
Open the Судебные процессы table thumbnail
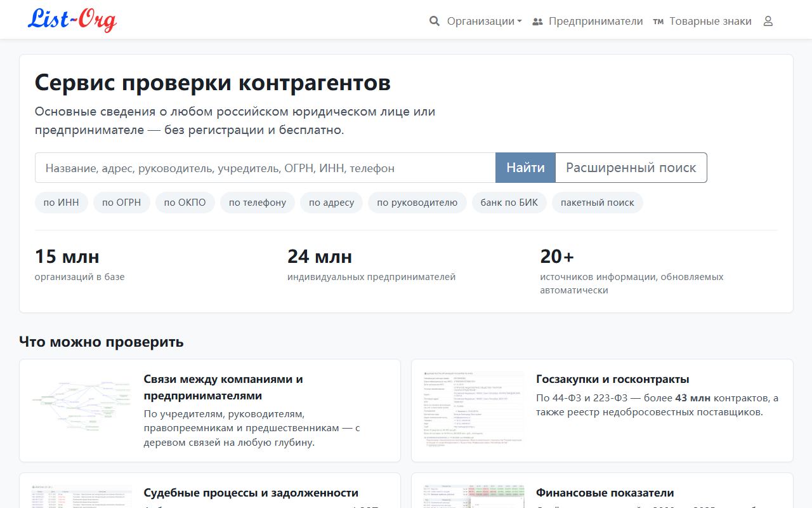click(x=82, y=497)
